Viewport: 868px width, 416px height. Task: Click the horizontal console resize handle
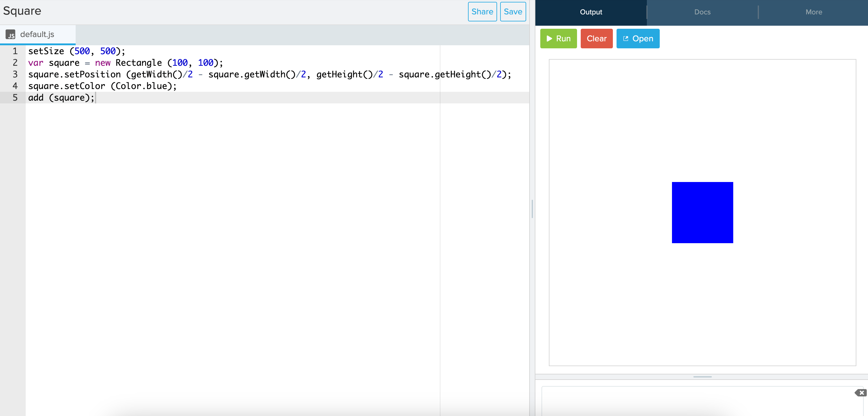pos(702,377)
